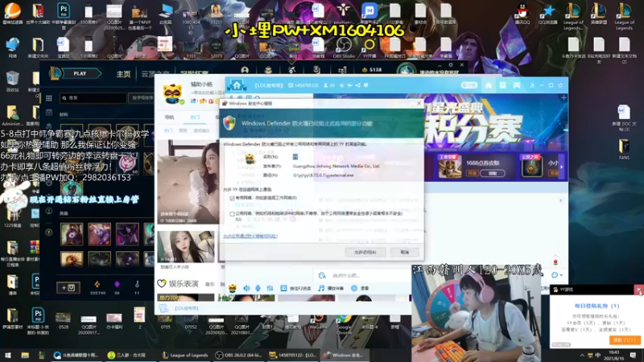Open the Windows Start menu
The image size is (644, 362).
[x=8, y=355]
